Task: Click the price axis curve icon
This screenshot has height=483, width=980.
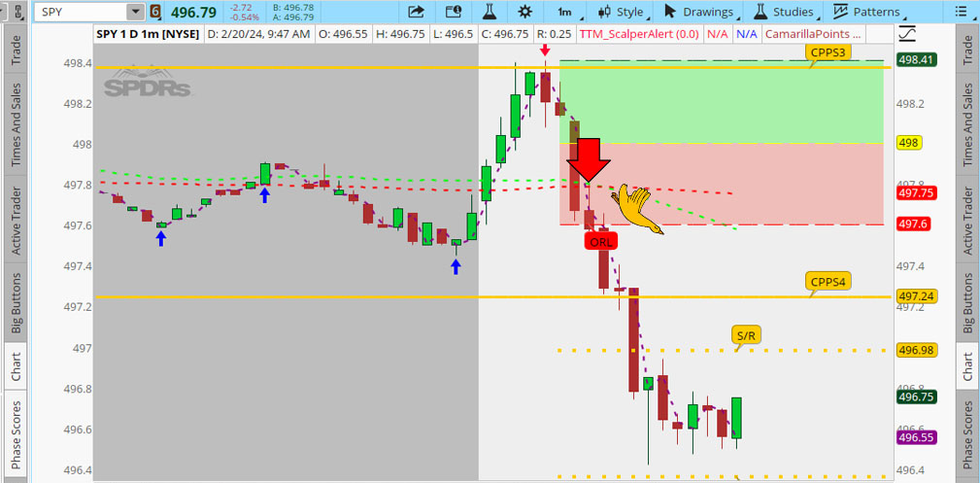Action: tap(906, 32)
